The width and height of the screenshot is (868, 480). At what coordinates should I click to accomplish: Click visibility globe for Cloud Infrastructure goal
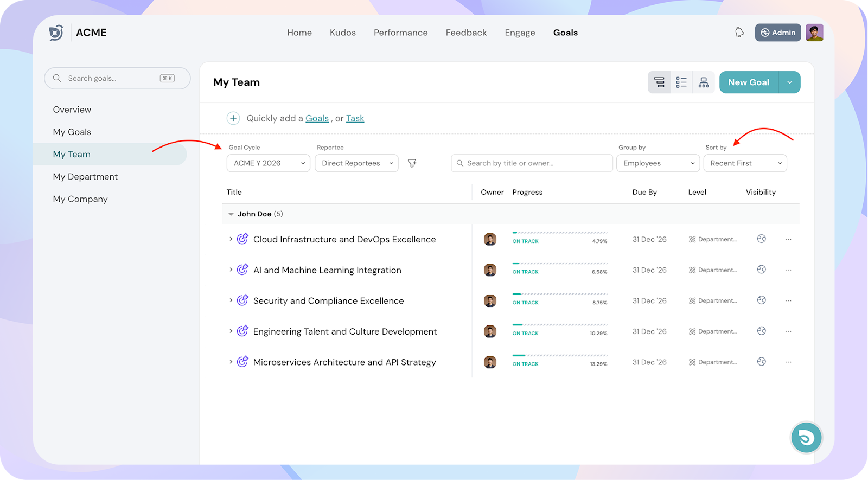pos(762,239)
